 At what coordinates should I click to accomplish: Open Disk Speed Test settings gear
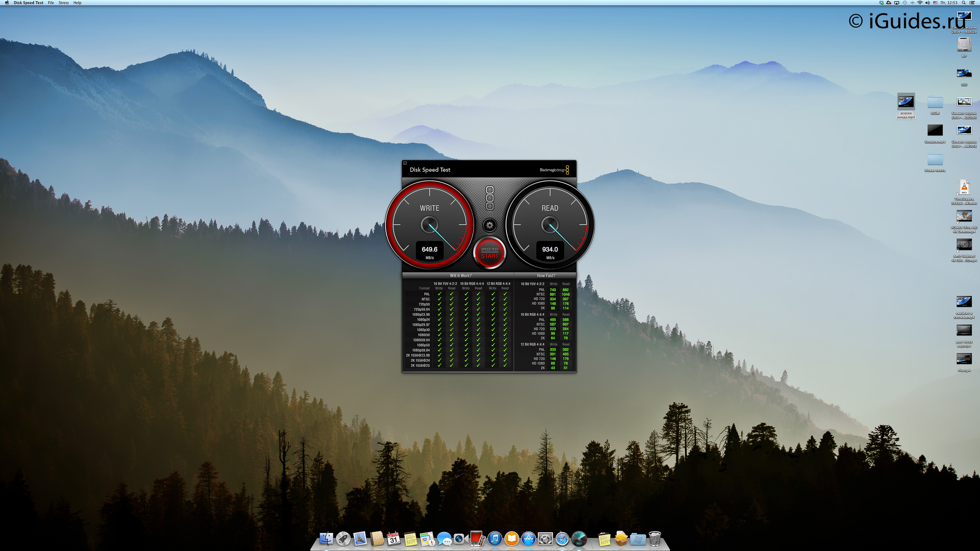click(490, 225)
